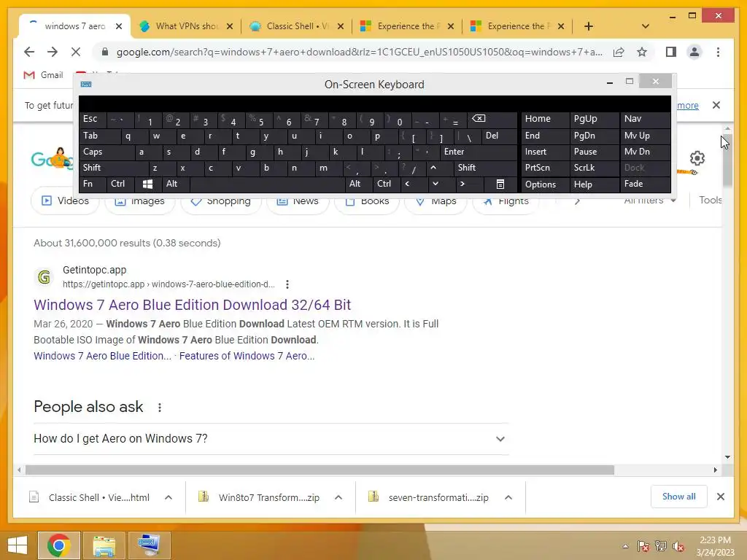747x560 pixels.
Task: Stop page loading in Chrome toolbar
Action: 76,52
